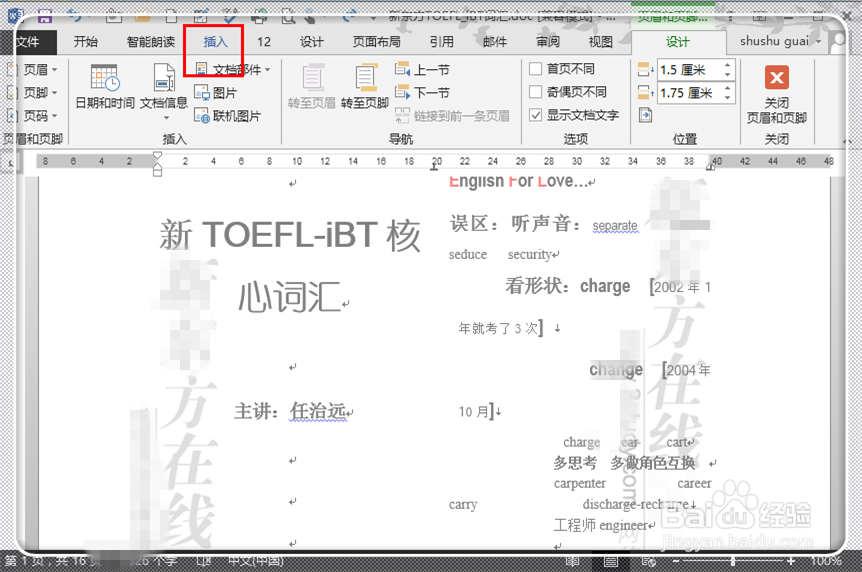This screenshot has height=572, width=862.
Task: Click the 1.75 厘米 footer position field
Action: click(689, 93)
